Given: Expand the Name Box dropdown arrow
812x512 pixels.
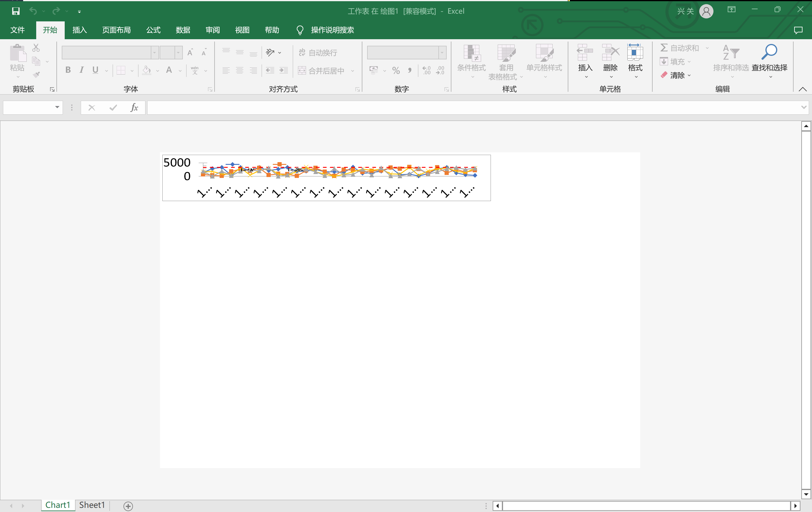Looking at the screenshot, I should (57, 107).
